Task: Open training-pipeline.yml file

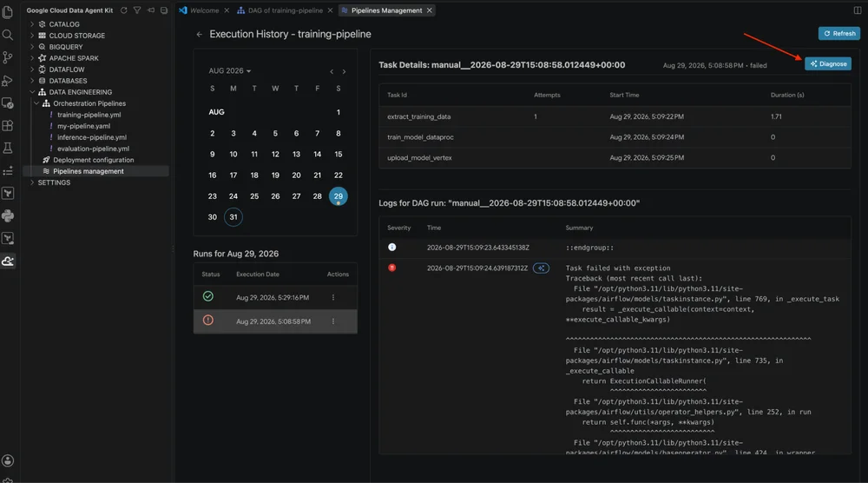Action: [89, 115]
